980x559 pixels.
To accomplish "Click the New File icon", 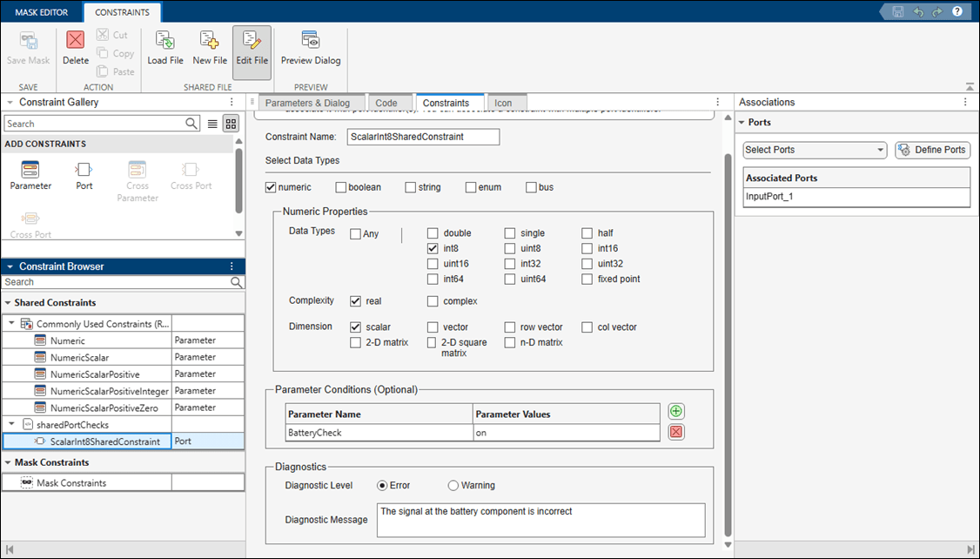I will tap(209, 41).
